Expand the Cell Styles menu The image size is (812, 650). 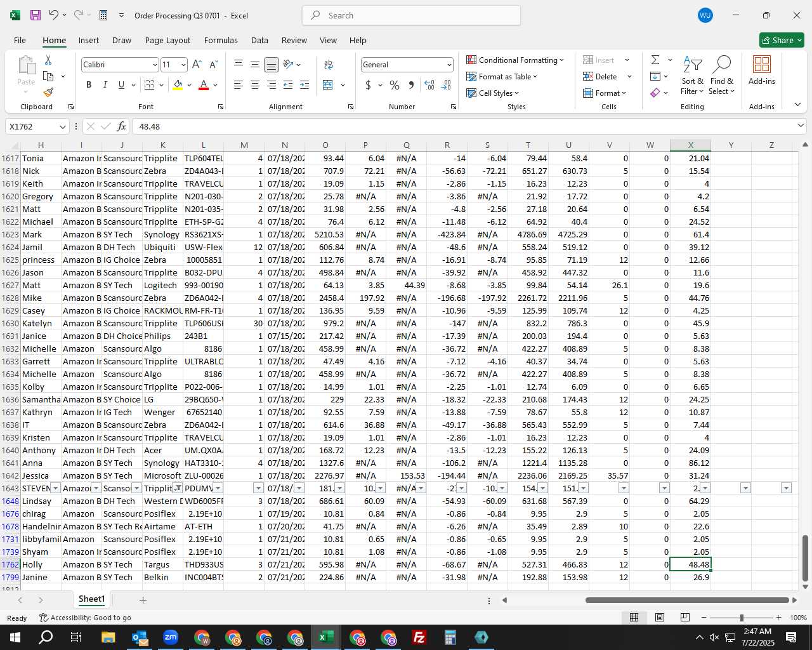click(x=492, y=93)
